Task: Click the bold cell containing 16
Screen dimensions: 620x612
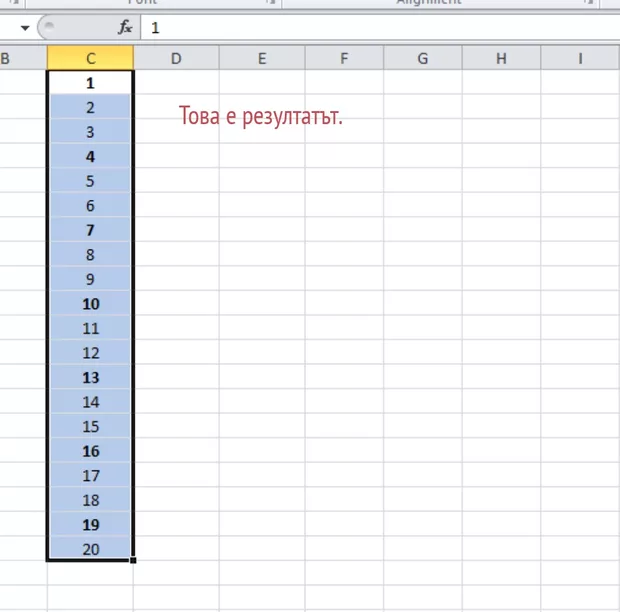Action: pyautogui.click(x=90, y=450)
